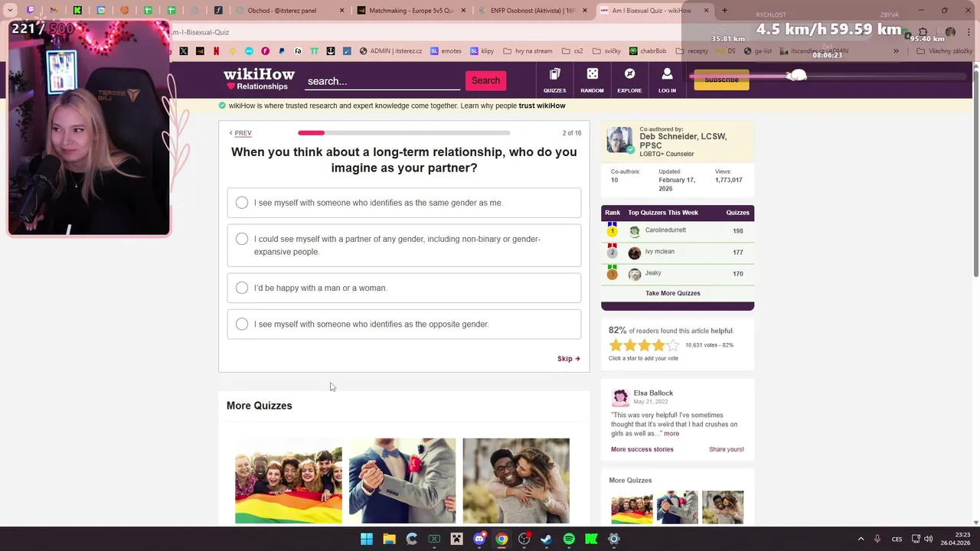Click the Subscribe button
Viewport: 980px width, 551px height.
click(721, 80)
